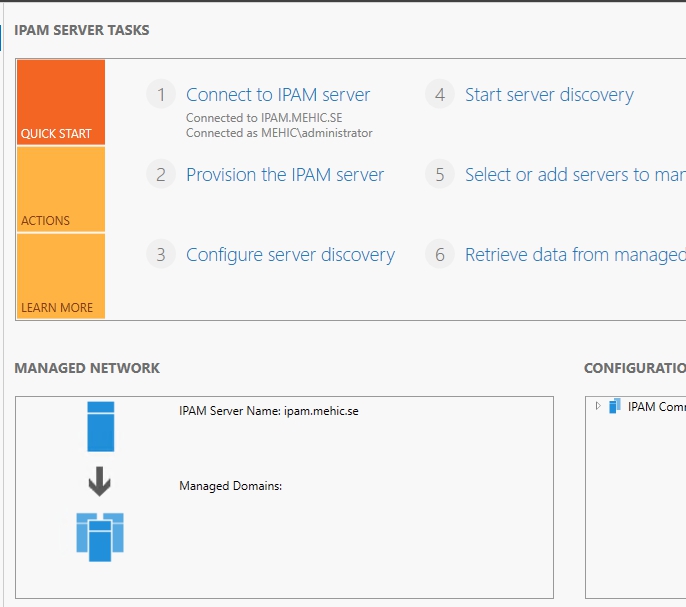Select the managed domains server group icon

click(100, 536)
